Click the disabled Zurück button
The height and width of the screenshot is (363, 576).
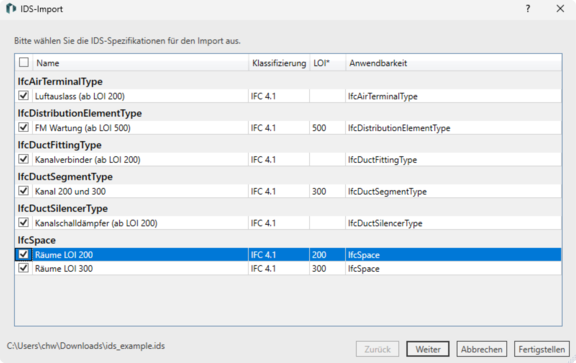tap(377, 349)
